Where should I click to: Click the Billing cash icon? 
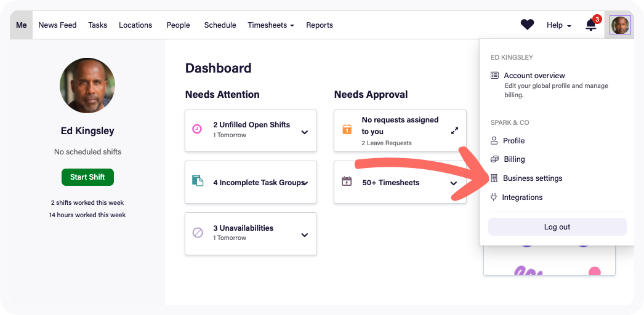(494, 159)
